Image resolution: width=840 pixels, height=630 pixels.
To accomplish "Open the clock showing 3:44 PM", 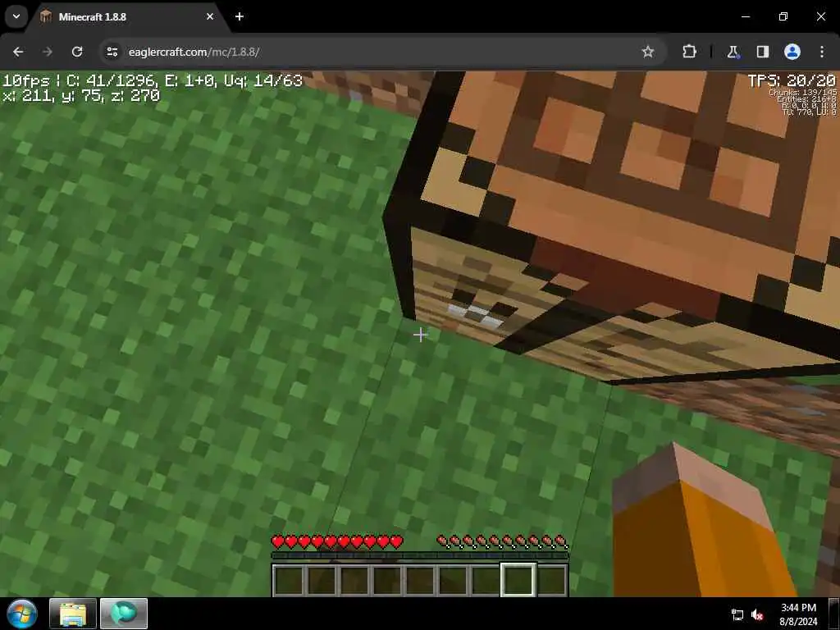I will click(x=798, y=614).
